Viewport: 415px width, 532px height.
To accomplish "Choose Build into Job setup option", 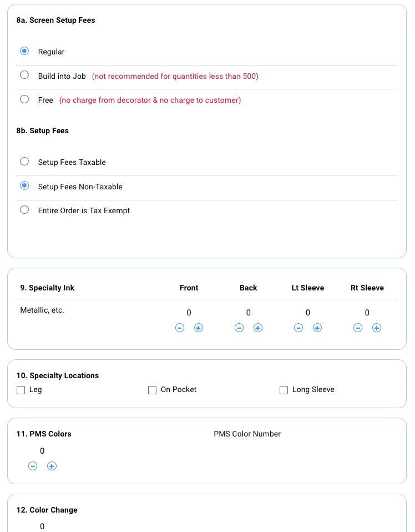I will [24, 75].
